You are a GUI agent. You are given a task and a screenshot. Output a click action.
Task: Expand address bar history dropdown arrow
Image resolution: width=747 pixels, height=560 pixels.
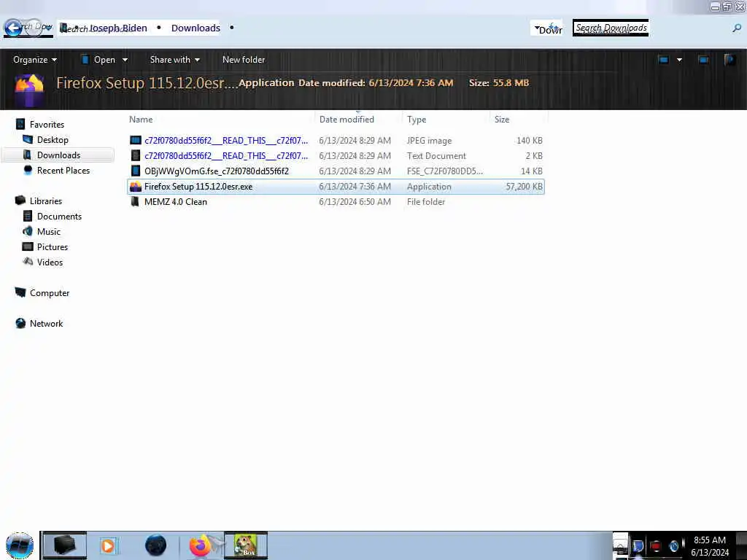coord(537,28)
